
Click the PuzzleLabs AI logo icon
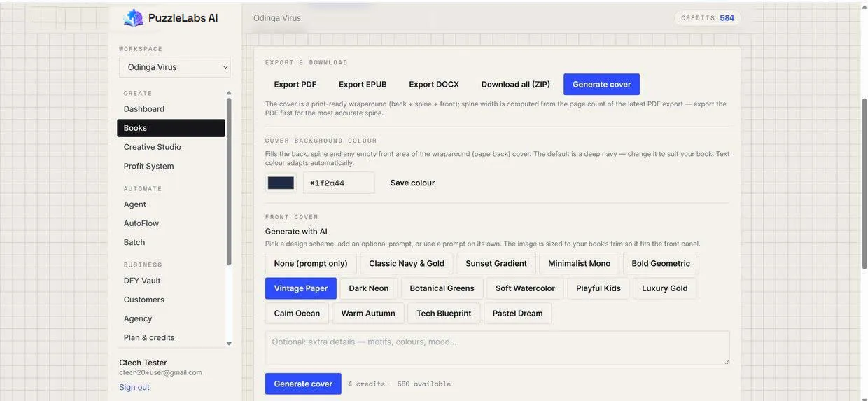click(x=133, y=18)
